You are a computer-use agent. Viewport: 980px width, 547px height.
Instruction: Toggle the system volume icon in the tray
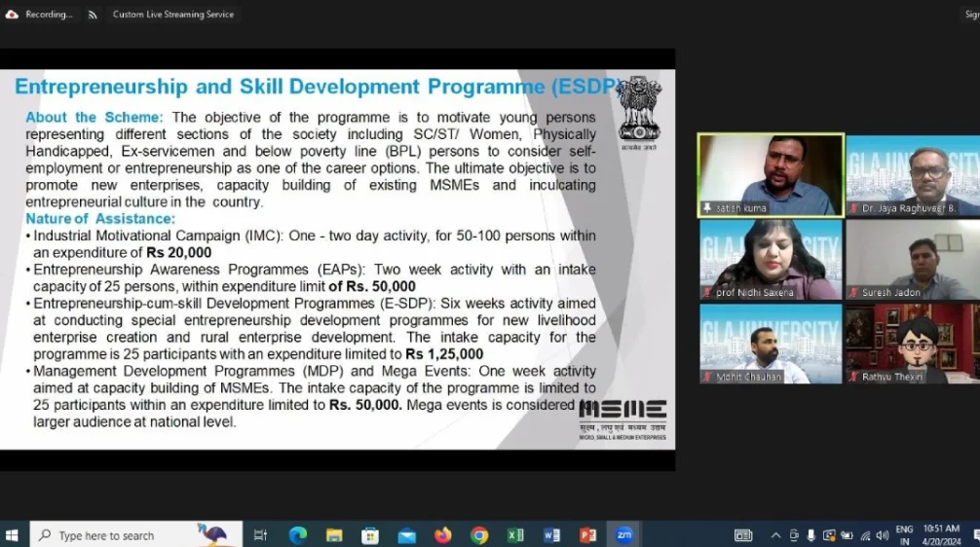pos(883,535)
